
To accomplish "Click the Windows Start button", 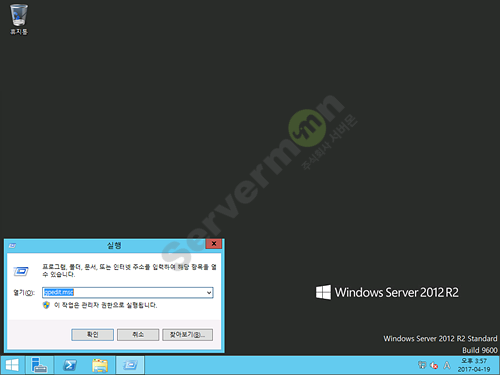I will tap(13, 365).
